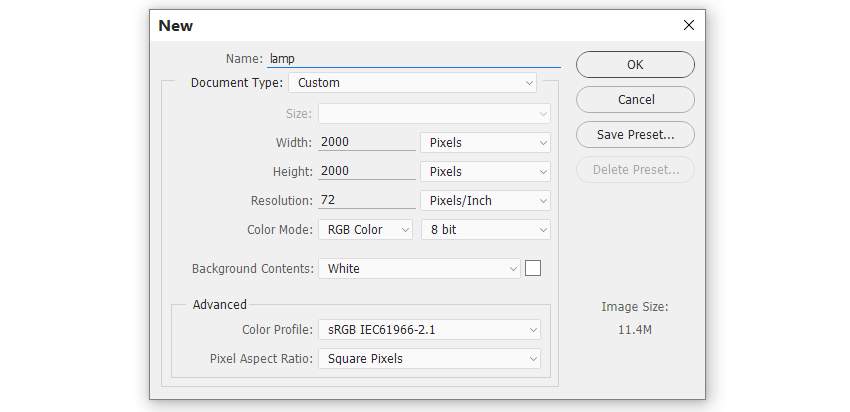Click the Height value field
This screenshot has width=850, height=412.
point(366,172)
